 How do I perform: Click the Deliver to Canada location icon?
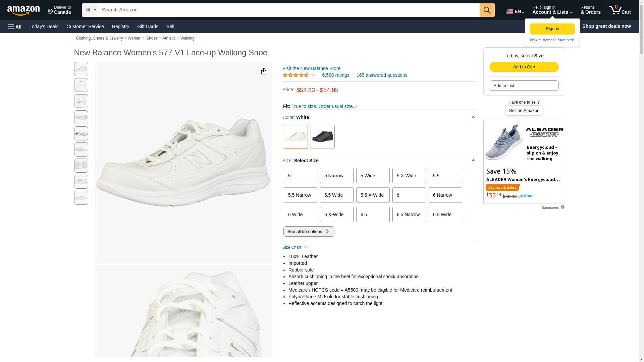pos(51,12)
